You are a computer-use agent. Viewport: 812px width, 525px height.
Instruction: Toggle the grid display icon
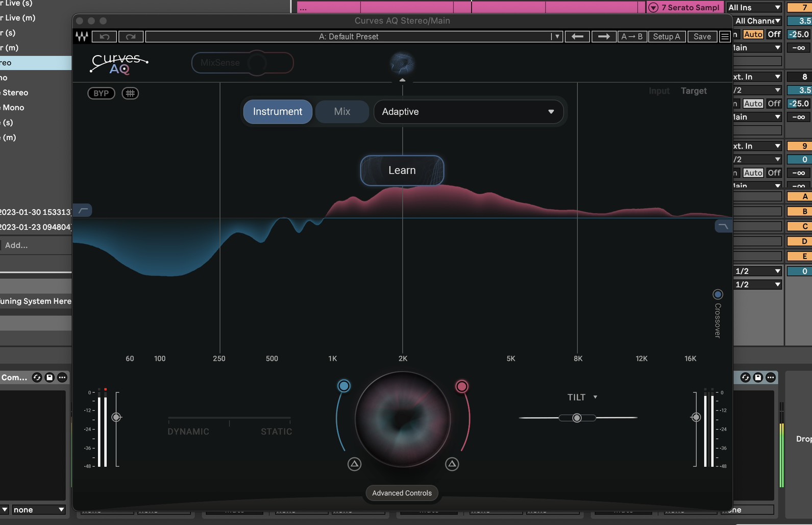click(130, 93)
